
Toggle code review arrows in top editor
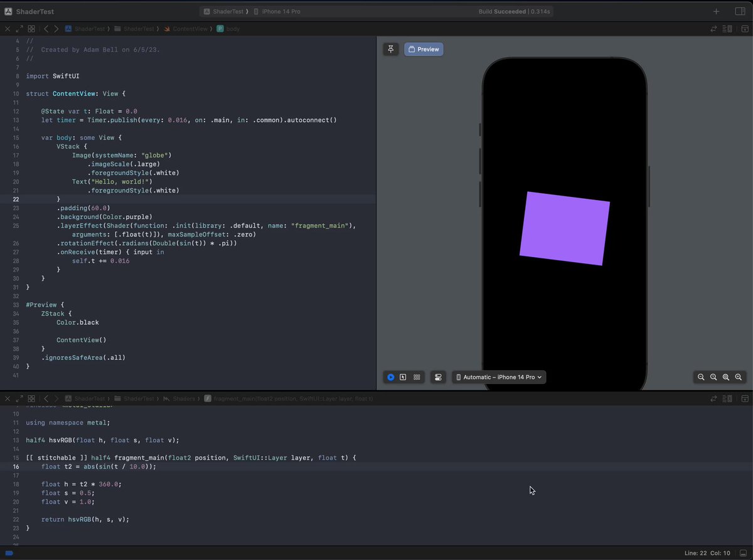click(x=713, y=29)
